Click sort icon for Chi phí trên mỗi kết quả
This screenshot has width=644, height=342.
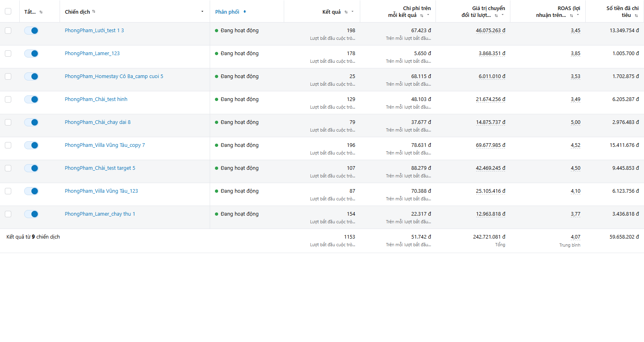(x=422, y=16)
